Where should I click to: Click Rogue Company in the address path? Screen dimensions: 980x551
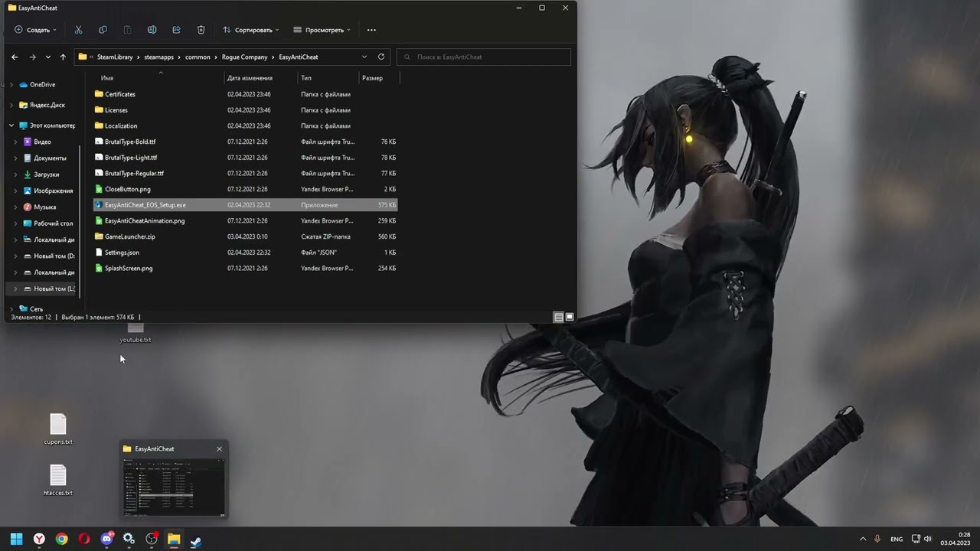pos(245,57)
